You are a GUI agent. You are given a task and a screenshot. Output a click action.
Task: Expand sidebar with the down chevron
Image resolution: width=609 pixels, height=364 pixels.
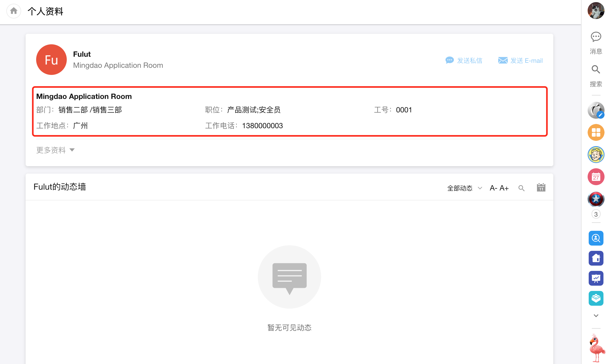pos(596,315)
